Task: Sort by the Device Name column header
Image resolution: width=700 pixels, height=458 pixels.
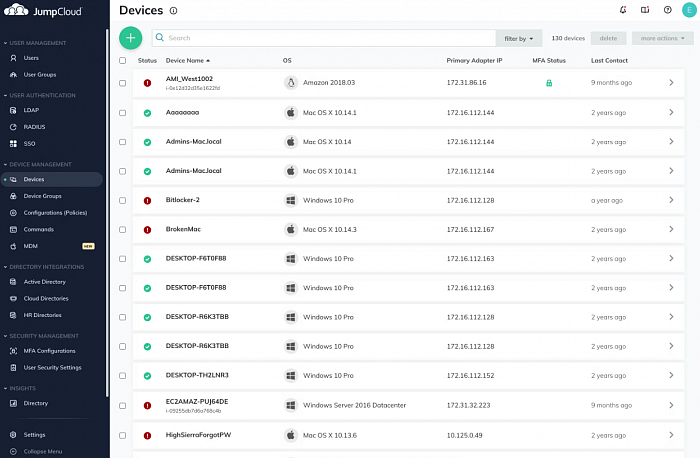Action: [x=188, y=60]
